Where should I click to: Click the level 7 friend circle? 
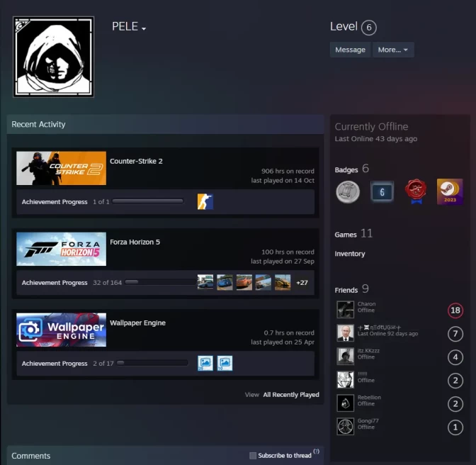click(455, 334)
